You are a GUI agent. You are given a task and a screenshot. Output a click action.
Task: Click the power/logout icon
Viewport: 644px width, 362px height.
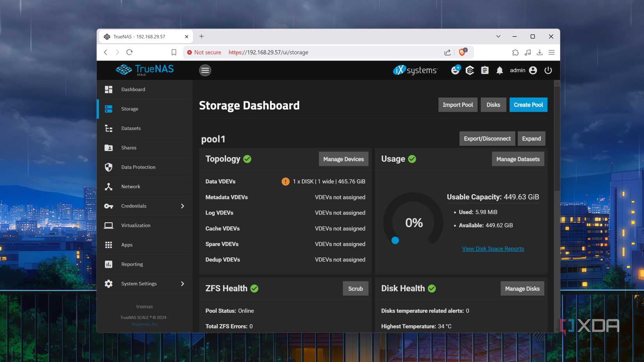point(548,70)
